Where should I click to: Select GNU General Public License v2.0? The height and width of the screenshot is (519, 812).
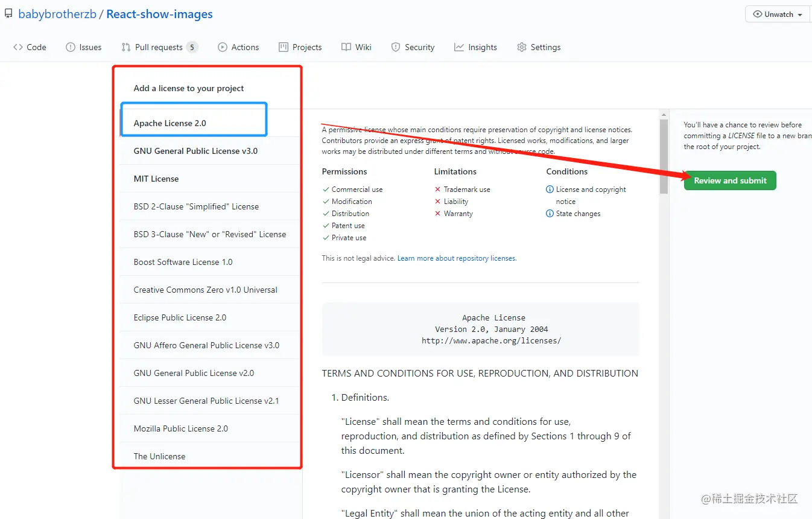click(x=210, y=373)
